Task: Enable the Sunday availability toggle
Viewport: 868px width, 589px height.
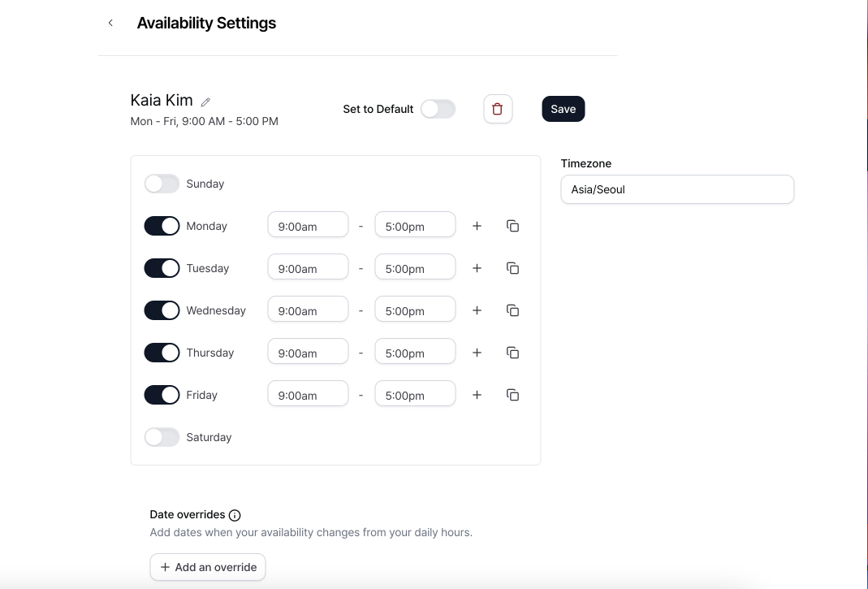Action: click(162, 184)
